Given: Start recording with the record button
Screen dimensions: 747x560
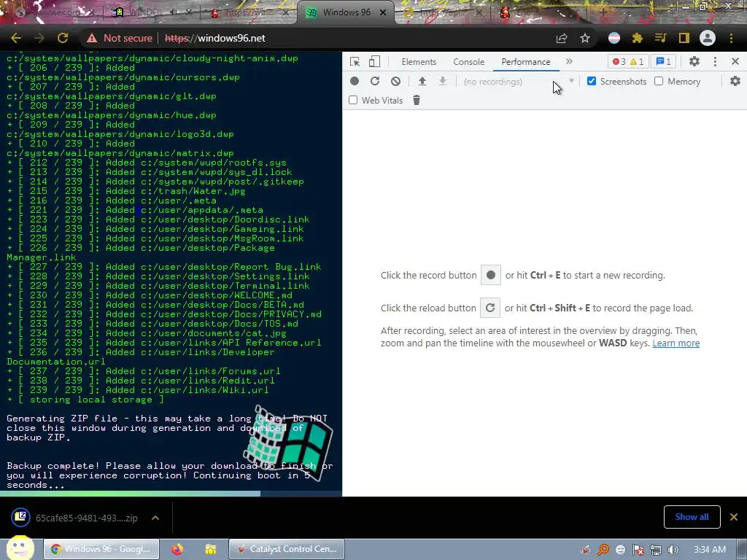Looking at the screenshot, I should tap(355, 81).
